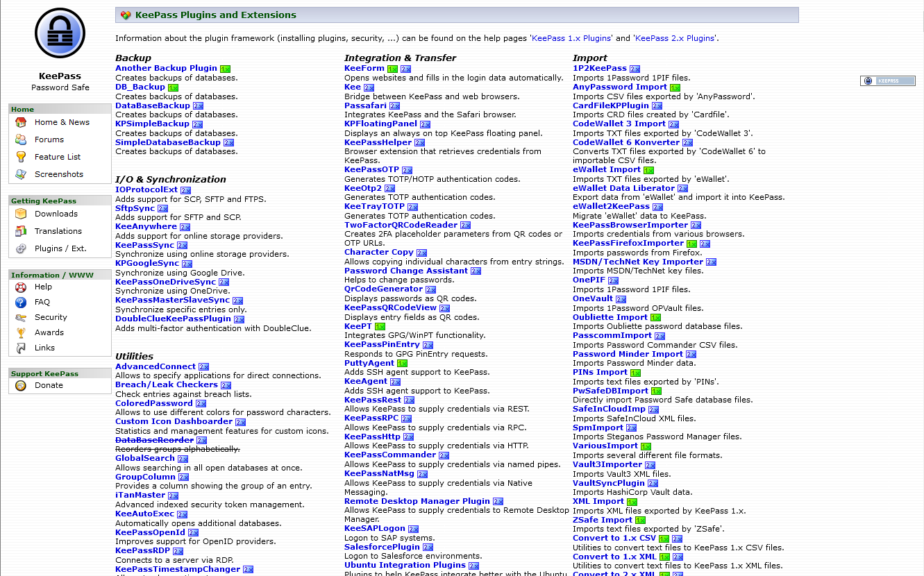Open the Breach/Leak Checkers link
The image size is (924, 576).
[167, 384]
